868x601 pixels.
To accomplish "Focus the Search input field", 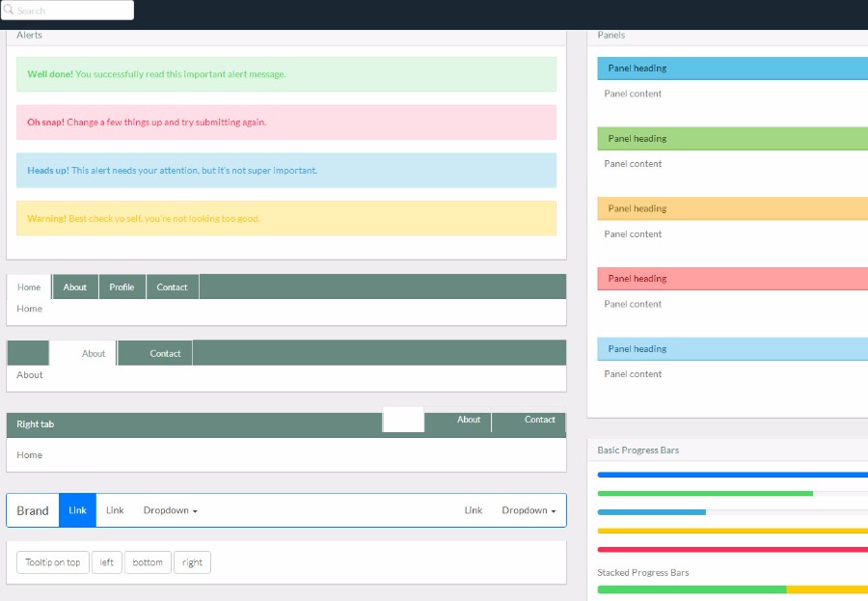I will [68, 10].
